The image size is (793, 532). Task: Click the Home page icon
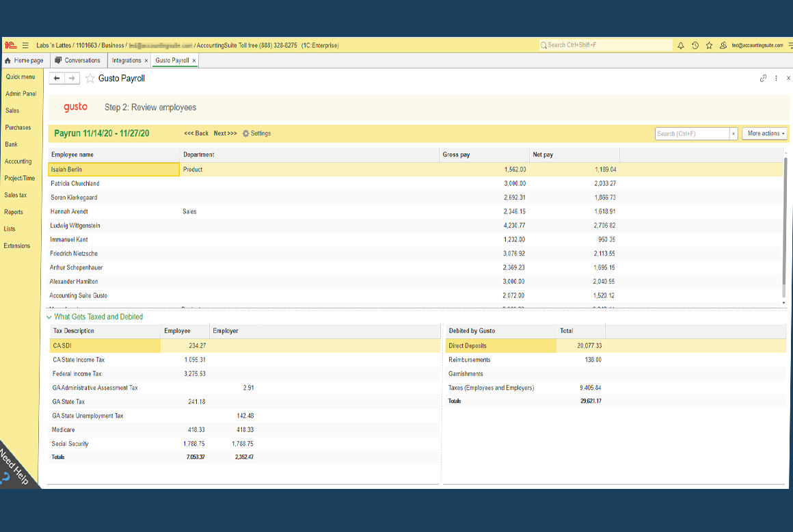pyautogui.click(x=8, y=61)
